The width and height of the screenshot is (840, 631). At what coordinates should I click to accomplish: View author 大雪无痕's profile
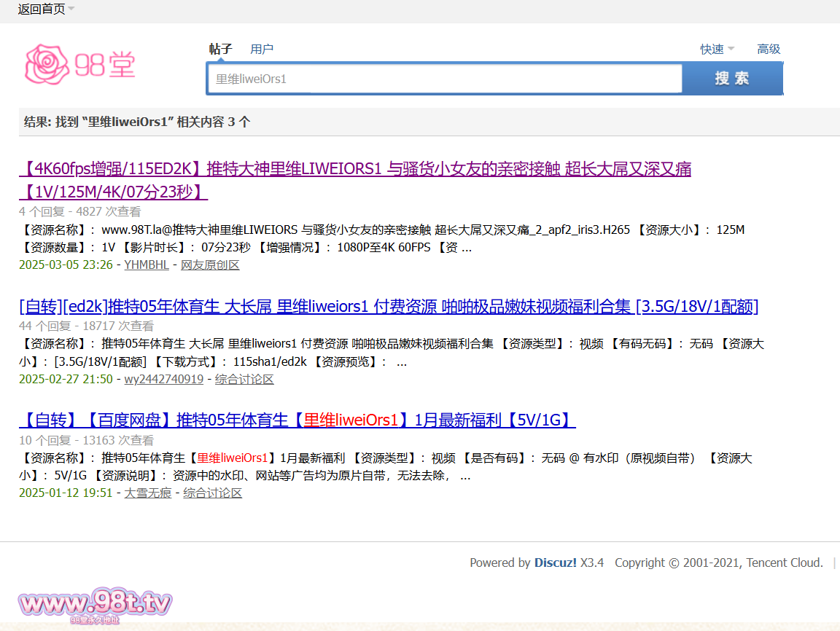pos(148,493)
